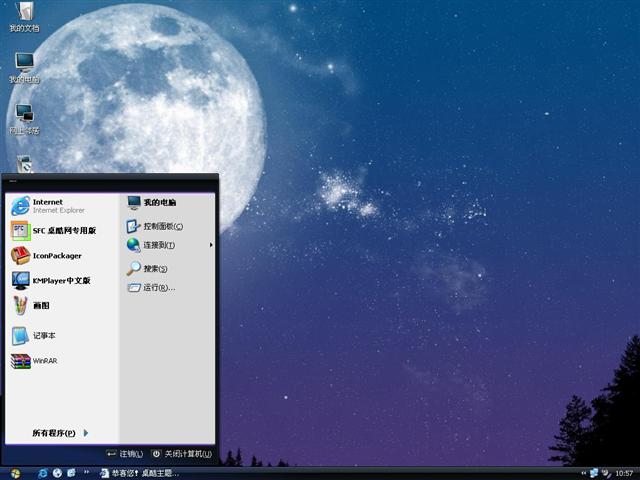
Task: Click the 恭喜您! 桌酷主题 taskbar window button
Action: pyautogui.click(x=138, y=472)
